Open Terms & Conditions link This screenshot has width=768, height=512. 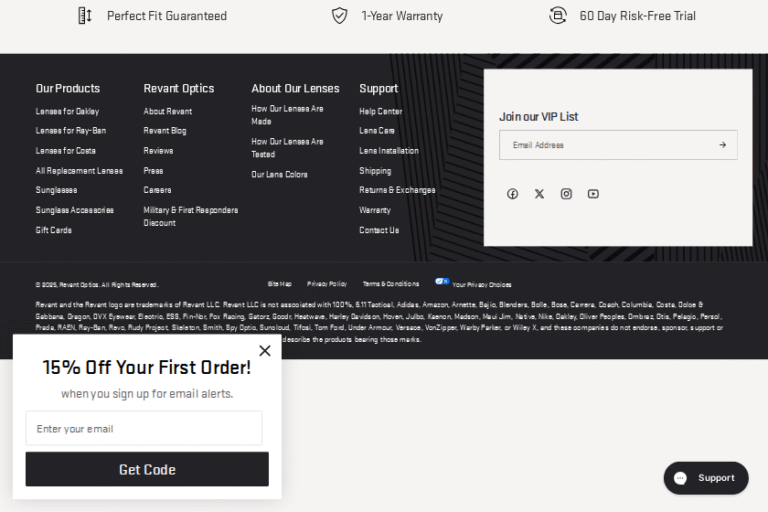(x=390, y=284)
